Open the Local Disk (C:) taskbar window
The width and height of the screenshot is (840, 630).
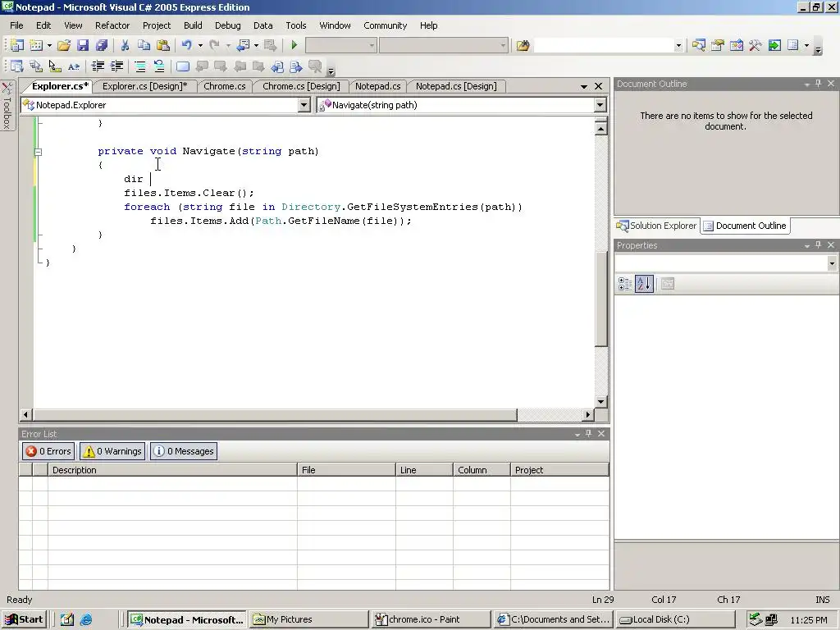[677, 619]
